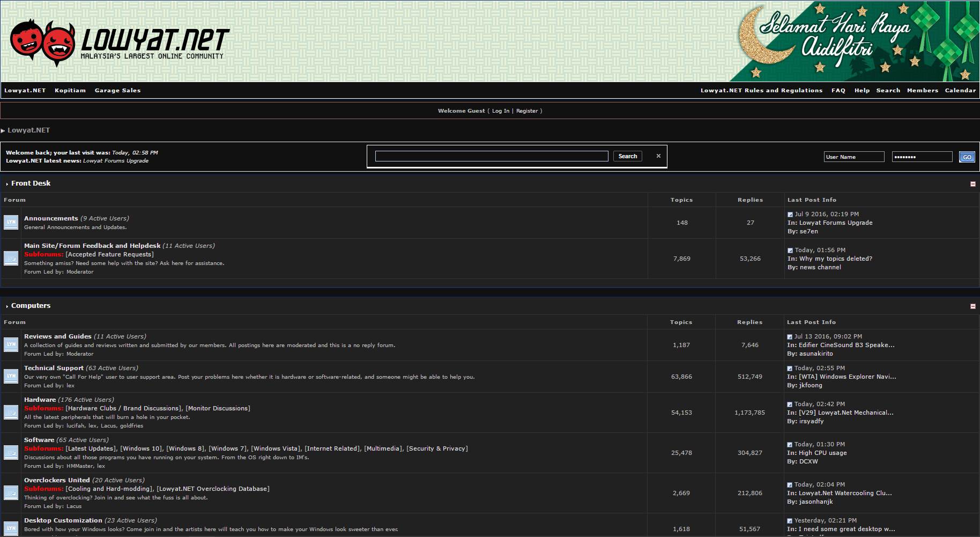Open the Monitor Discussions subforum
This screenshot has height=537, width=980.
pos(218,408)
